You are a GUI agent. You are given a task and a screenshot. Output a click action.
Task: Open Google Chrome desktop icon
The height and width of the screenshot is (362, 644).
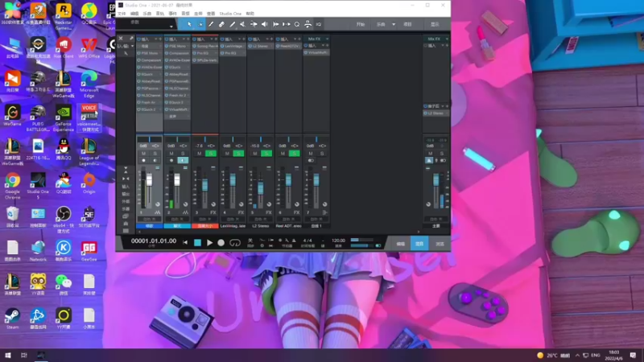click(x=12, y=184)
